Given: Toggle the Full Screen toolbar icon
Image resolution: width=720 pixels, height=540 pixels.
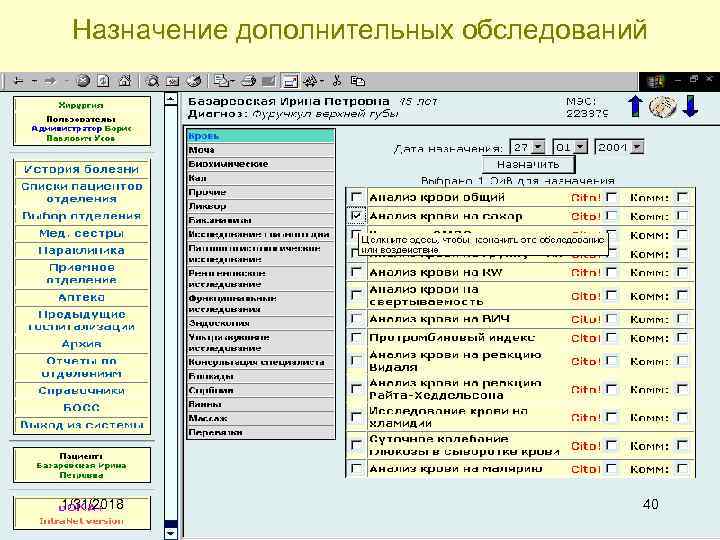Looking at the screenshot, I should tap(290, 81).
